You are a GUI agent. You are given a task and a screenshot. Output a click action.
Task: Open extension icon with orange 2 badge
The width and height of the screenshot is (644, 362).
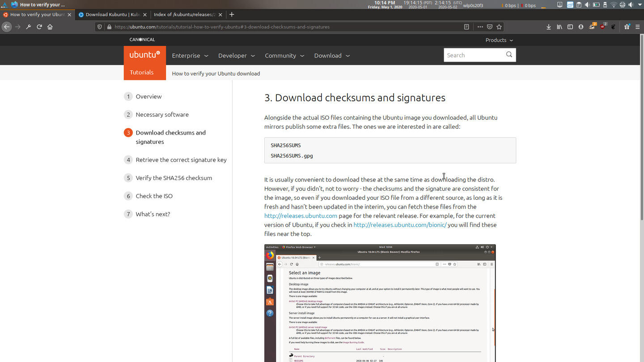coord(592,26)
